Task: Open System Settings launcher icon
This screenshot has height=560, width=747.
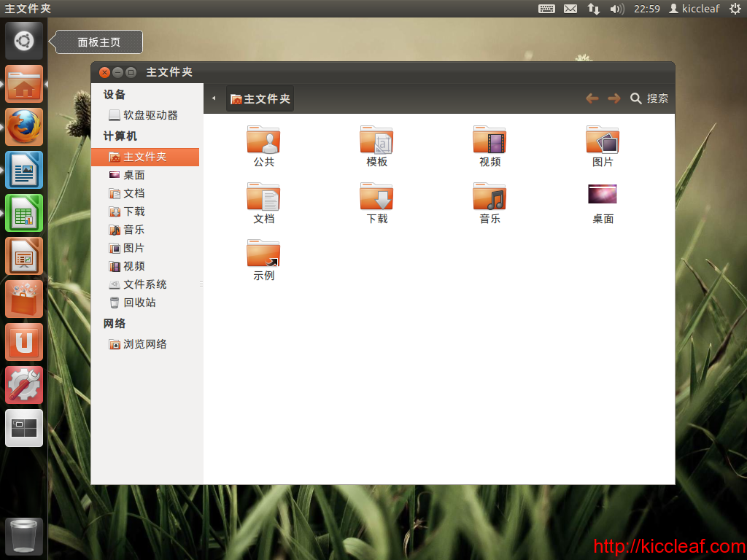Action: pos(24,385)
